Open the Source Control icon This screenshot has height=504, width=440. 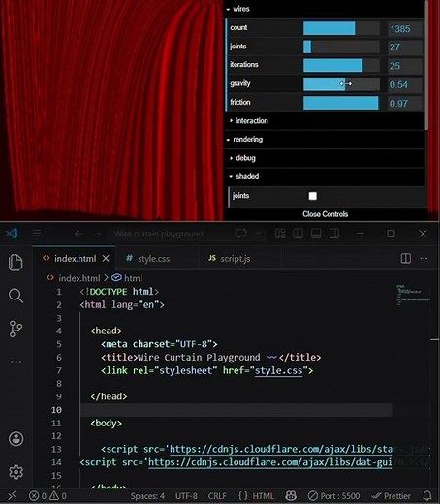coord(16,329)
